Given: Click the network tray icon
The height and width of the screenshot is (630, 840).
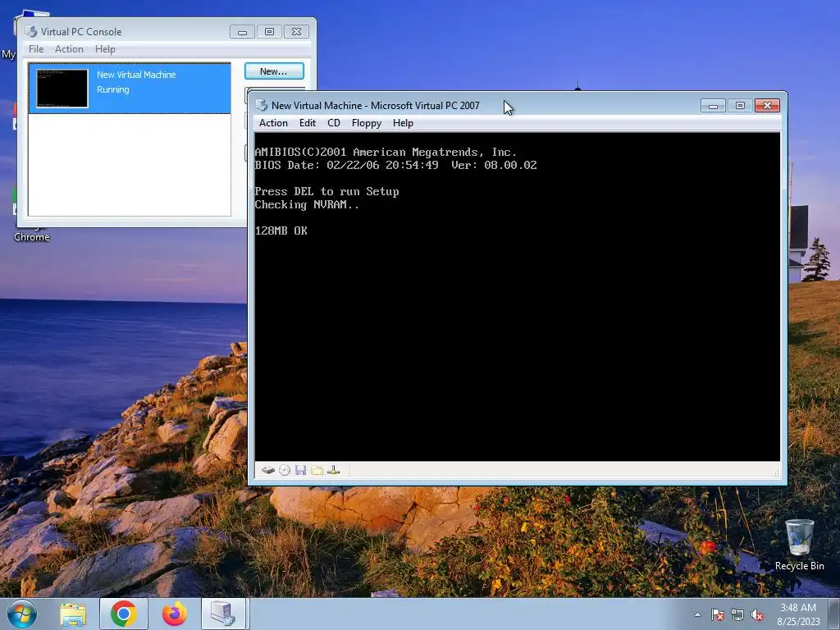Looking at the screenshot, I should click(737, 614).
